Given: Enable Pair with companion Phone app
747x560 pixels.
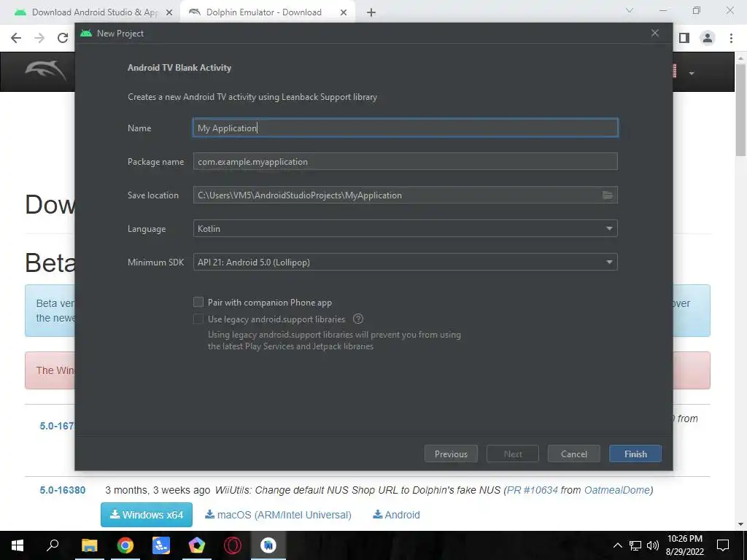Looking at the screenshot, I should click(x=198, y=302).
